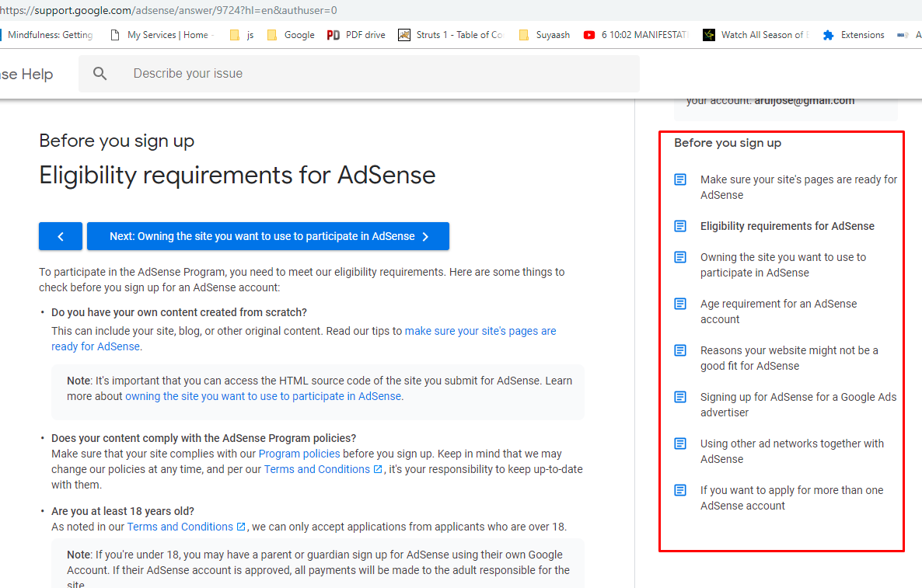This screenshot has height=588, width=922.
Task: Open sidebar link "Reasons your website might not be"
Action: coord(789,358)
